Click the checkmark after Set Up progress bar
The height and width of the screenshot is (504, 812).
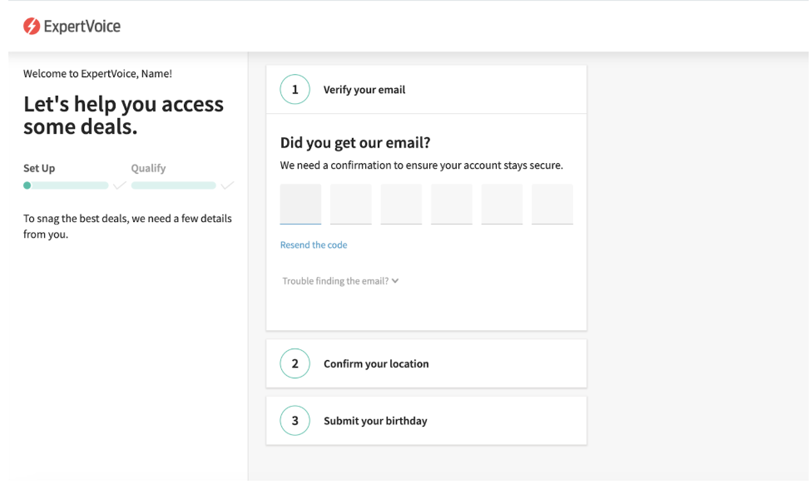(x=120, y=185)
